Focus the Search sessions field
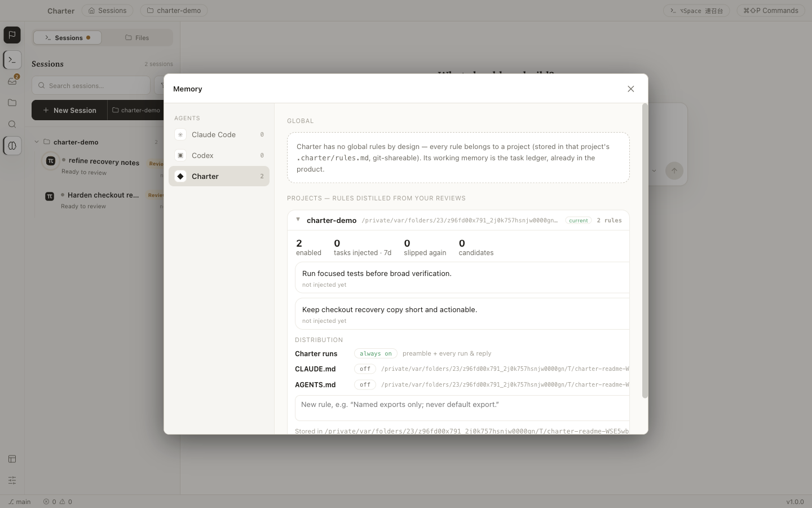812x508 pixels. pyautogui.click(x=91, y=85)
